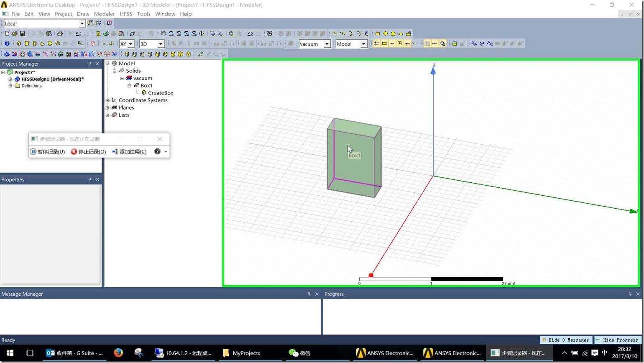
Task: Open the Local coordinate system dropdown
Action: [82, 23]
